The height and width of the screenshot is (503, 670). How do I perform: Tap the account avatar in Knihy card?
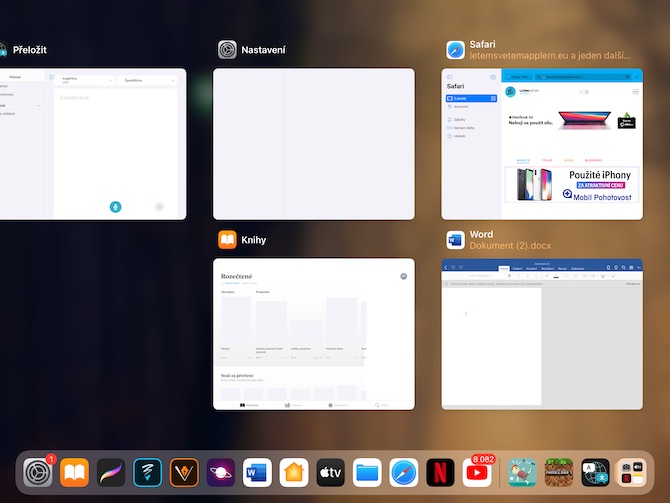click(403, 276)
